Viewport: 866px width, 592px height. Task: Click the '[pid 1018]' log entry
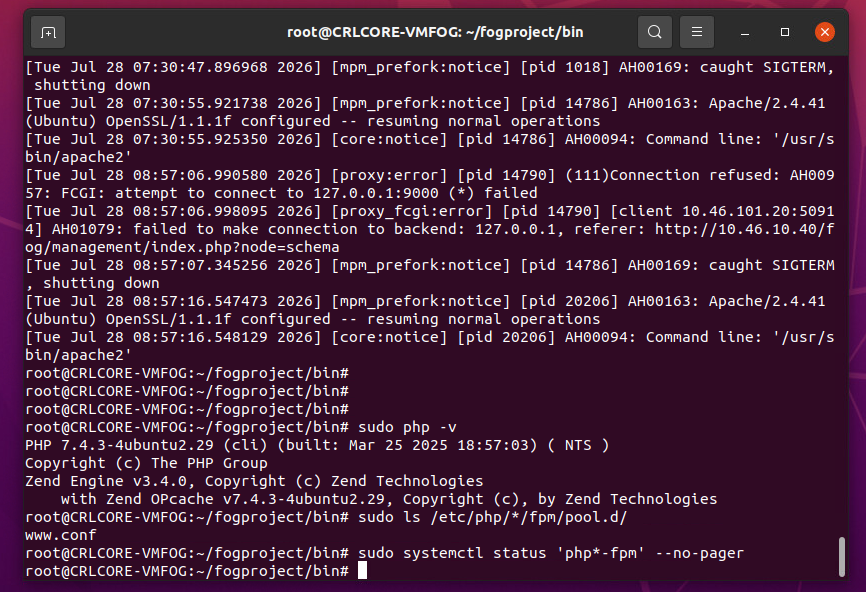coord(564,67)
